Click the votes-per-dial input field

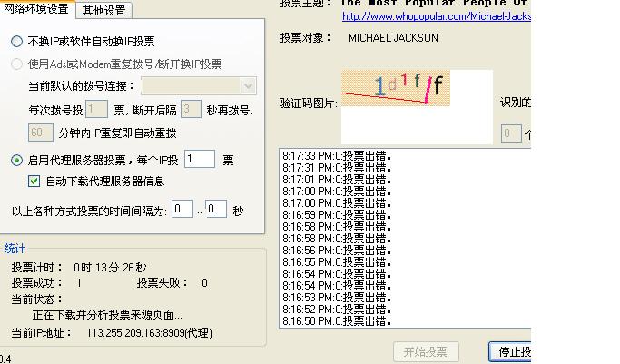click(x=96, y=110)
